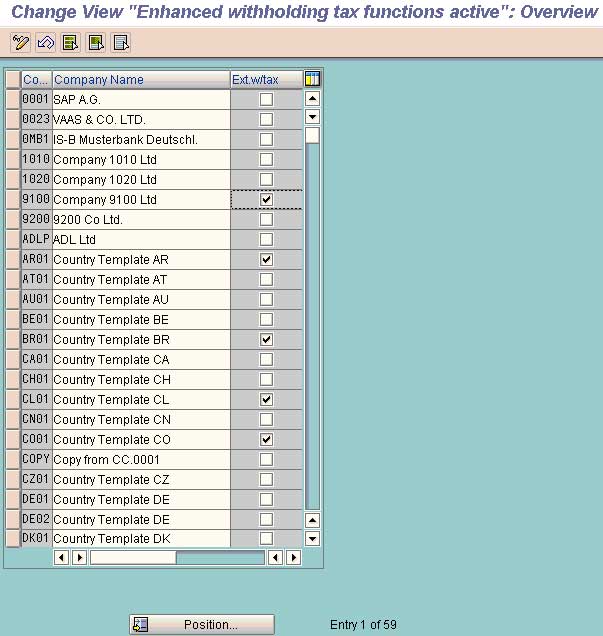Click the left horizontal scroll-right arrow

pos(79,558)
